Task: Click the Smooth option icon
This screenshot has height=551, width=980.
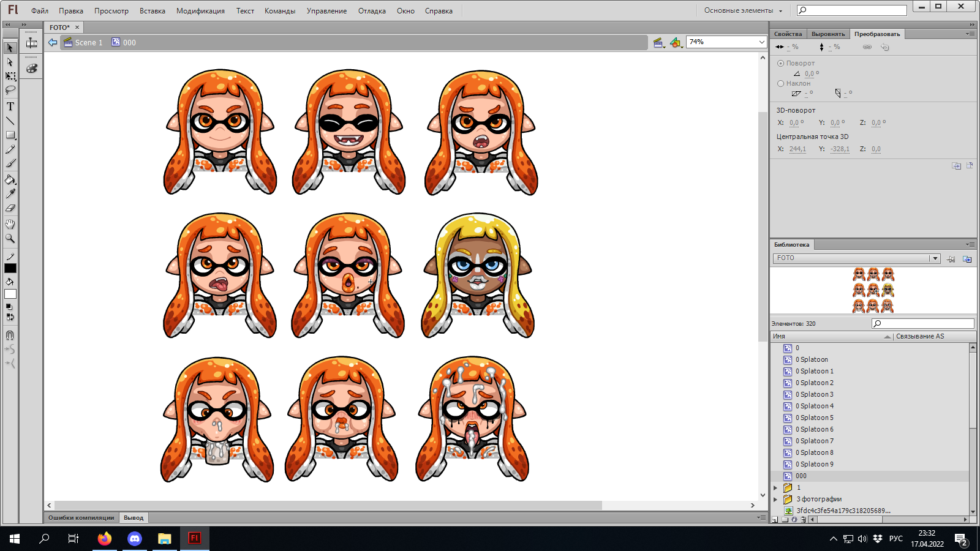Action: click(x=10, y=349)
